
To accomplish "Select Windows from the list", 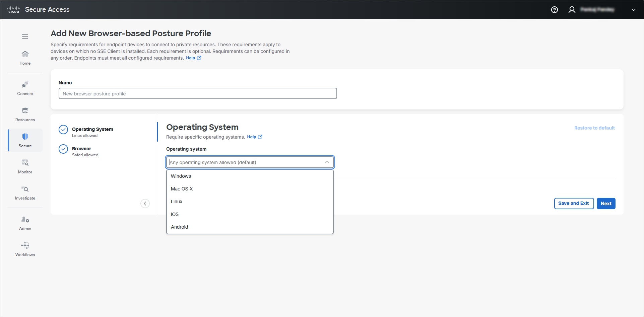I will point(250,176).
